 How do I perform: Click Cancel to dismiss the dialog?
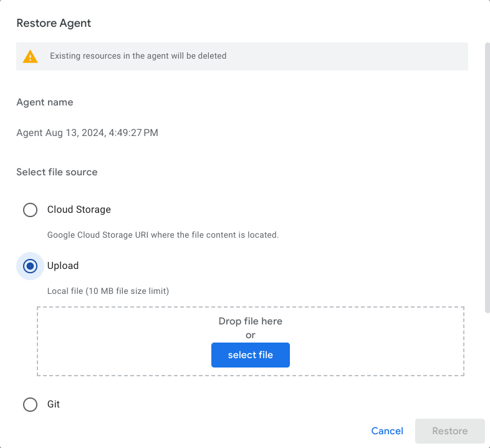(x=387, y=431)
